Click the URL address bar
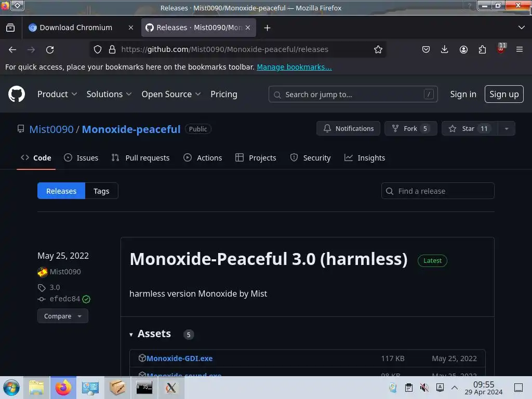532x399 pixels. click(x=237, y=49)
